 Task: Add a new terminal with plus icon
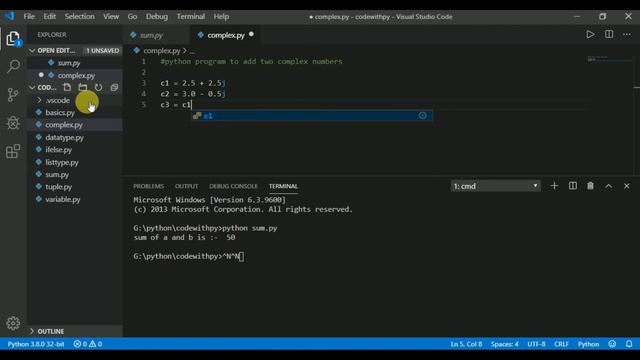(x=554, y=186)
